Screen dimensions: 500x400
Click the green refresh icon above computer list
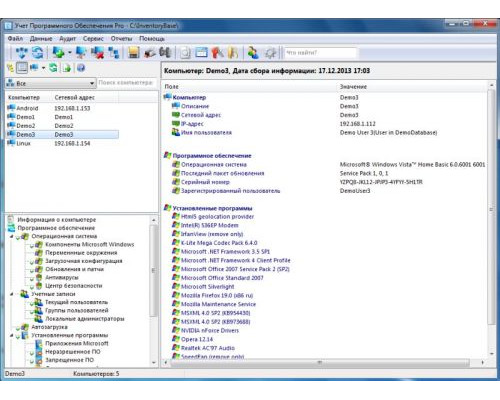(53, 68)
